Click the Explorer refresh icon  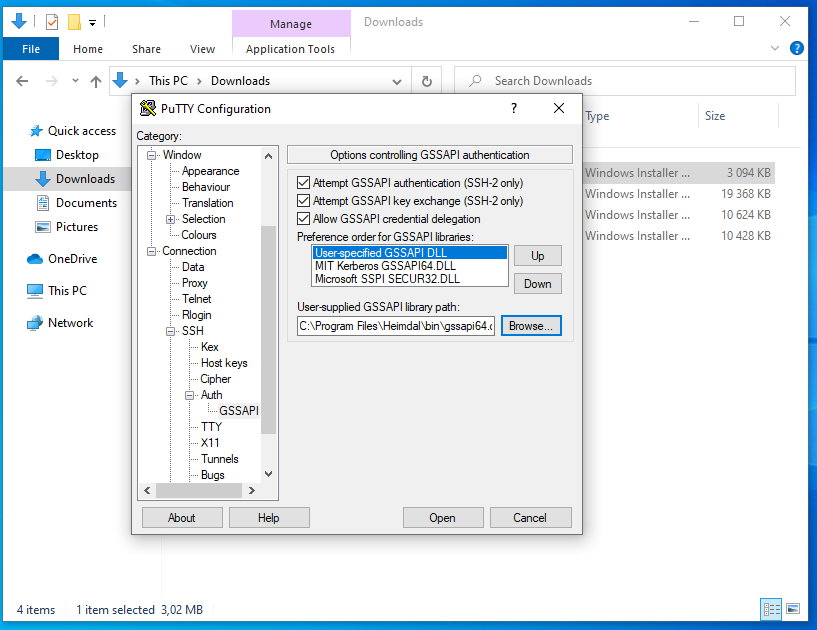(427, 81)
